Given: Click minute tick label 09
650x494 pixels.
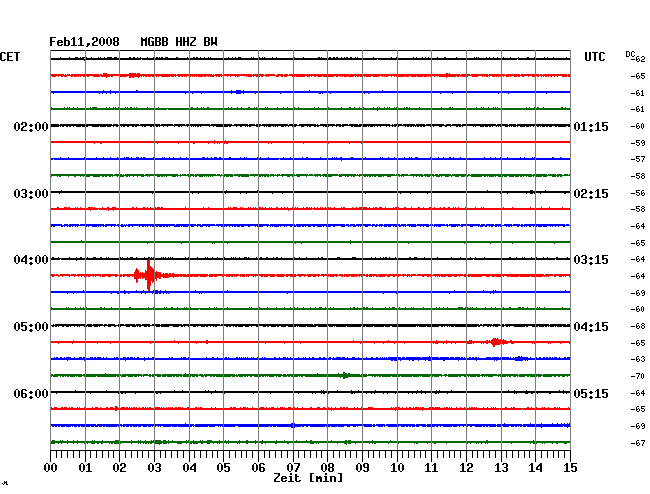Looking at the screenshot, I should click(362, 467).
